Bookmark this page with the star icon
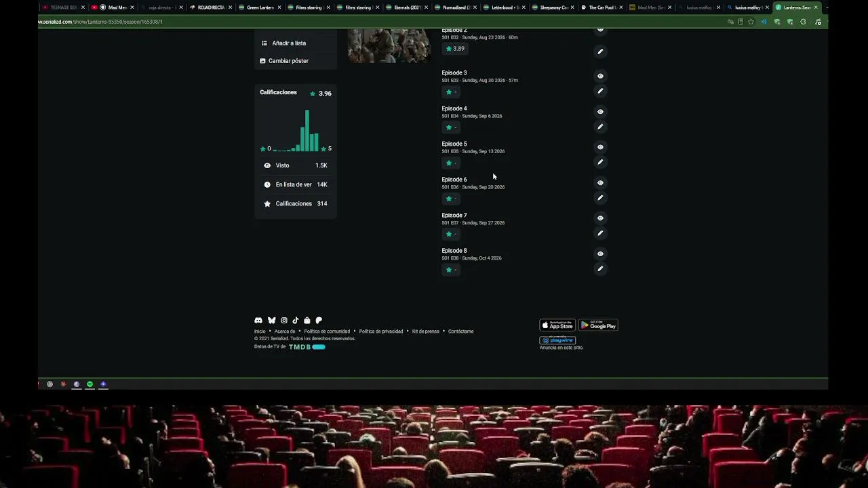This screenshot has width=868, height=488. click(x=751, y=22)
